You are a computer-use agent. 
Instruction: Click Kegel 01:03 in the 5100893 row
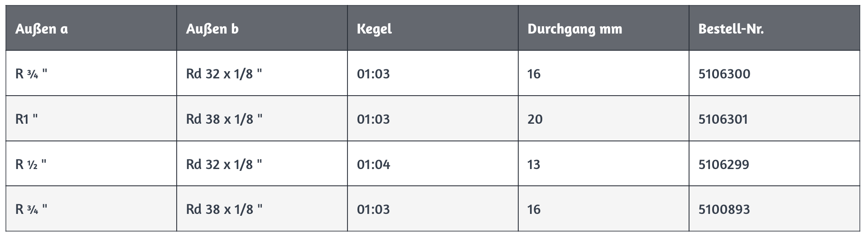click(x=373, y=209)
